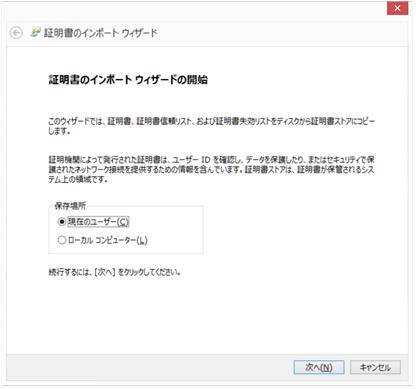The height and width of the screenshot is (389, 416).
Task: Click the 続行するには instruction line
Action: 114,272
